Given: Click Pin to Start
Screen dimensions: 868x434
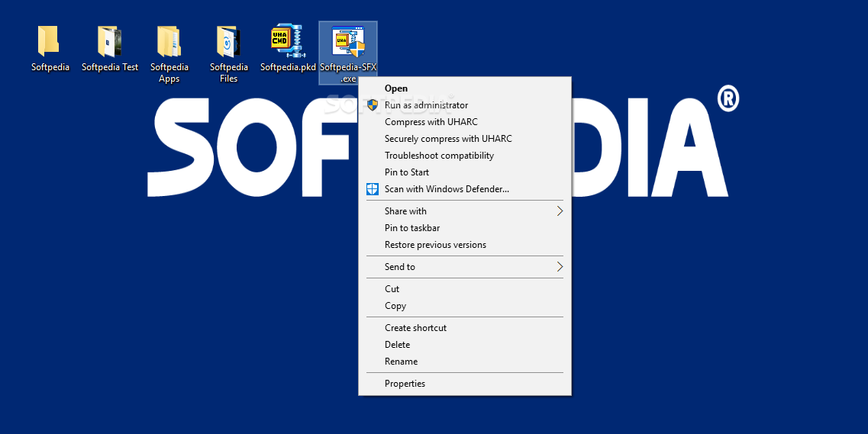Looking at the screenshot, I should pos(465,172).
